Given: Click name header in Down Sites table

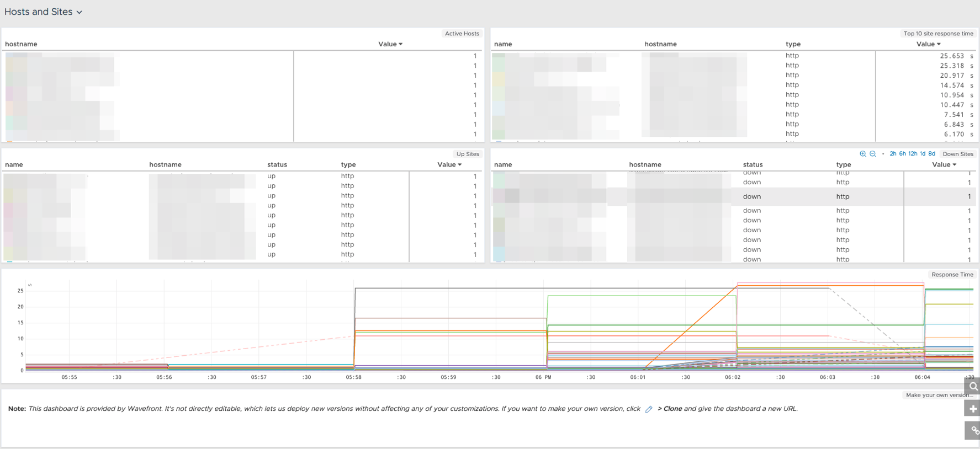Looking at the screenshot, I should coord(503,164).
